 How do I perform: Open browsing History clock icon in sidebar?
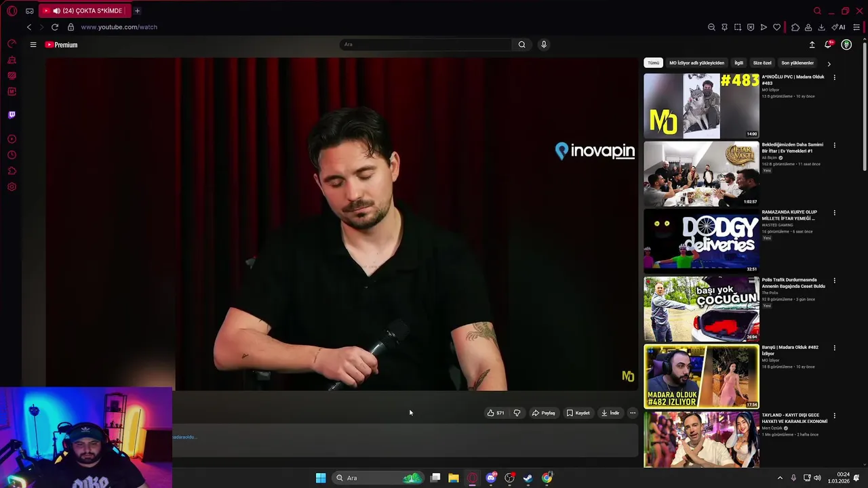12,155
